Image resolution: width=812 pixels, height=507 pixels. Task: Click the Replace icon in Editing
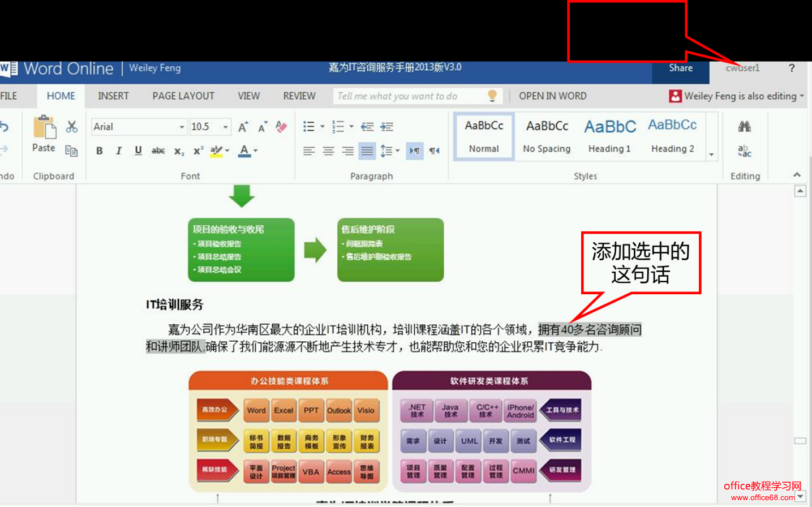pyautogui.click(x=745, y=151)
